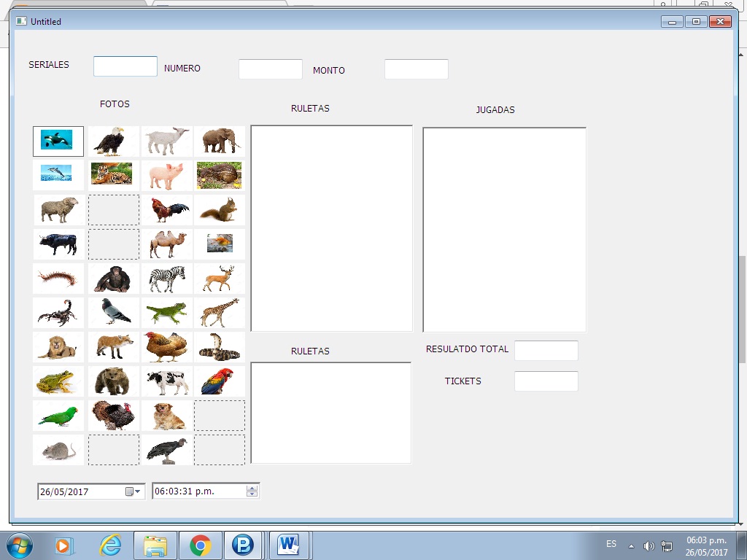
Task: Choose the pink pig photo
Action: (167, 175)
